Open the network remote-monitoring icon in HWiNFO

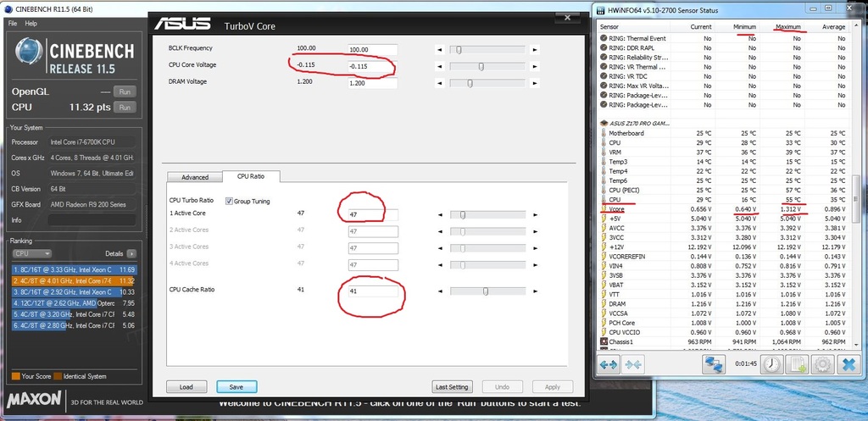coord(714,364)
